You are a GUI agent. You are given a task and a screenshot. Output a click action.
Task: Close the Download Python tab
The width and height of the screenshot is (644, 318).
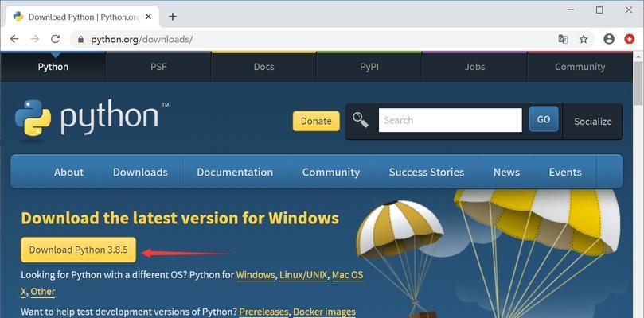[x=149, y=17]
